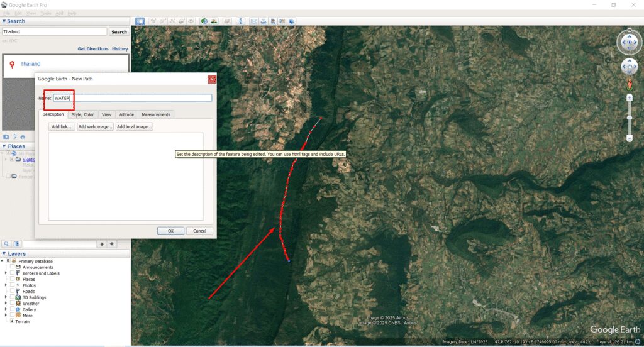Enable the Photos layer checkbox

(x=13, y=285)
